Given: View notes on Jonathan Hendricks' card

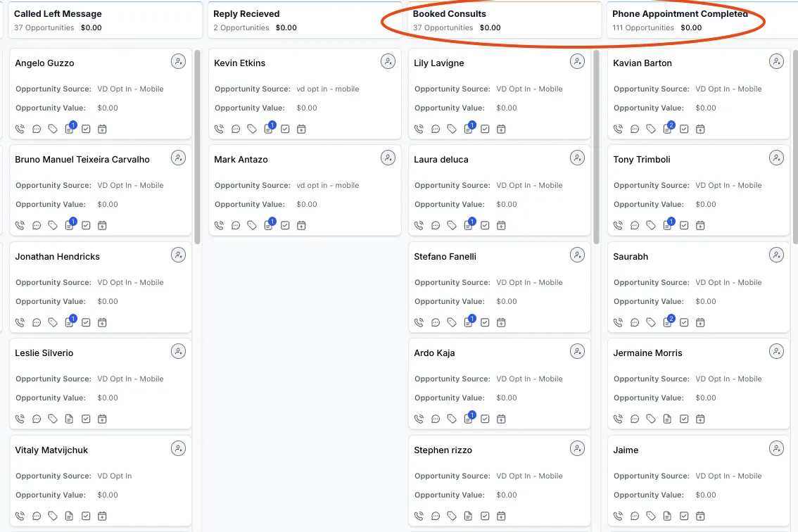Looking at the screenshot, I should [70, 322].
